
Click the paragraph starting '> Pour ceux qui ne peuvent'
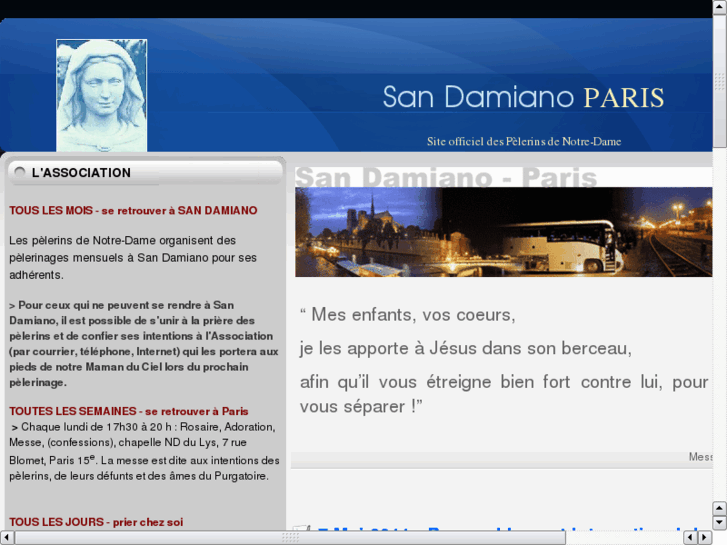[144, 344]
